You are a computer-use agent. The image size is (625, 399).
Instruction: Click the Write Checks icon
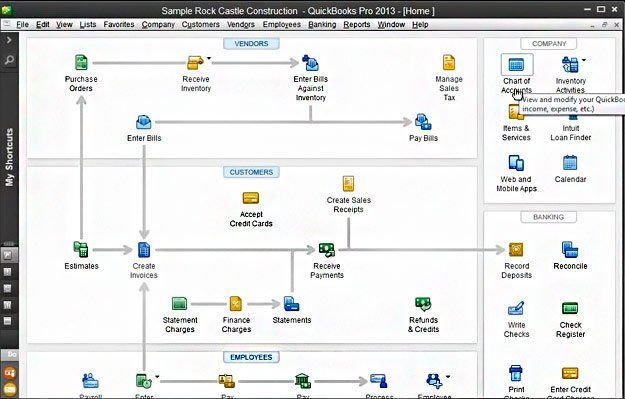(x=516, y=308)
